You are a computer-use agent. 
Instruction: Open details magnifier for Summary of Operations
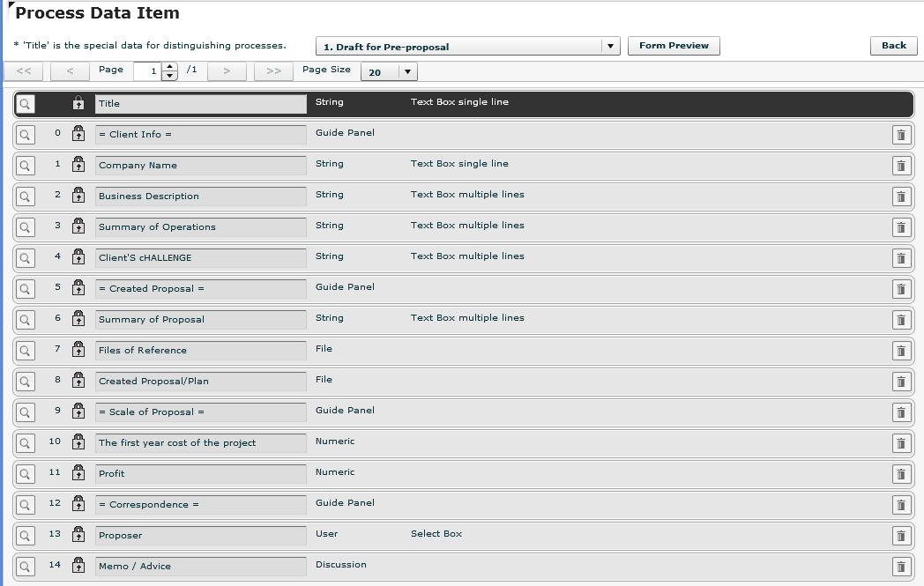point(25,227)
